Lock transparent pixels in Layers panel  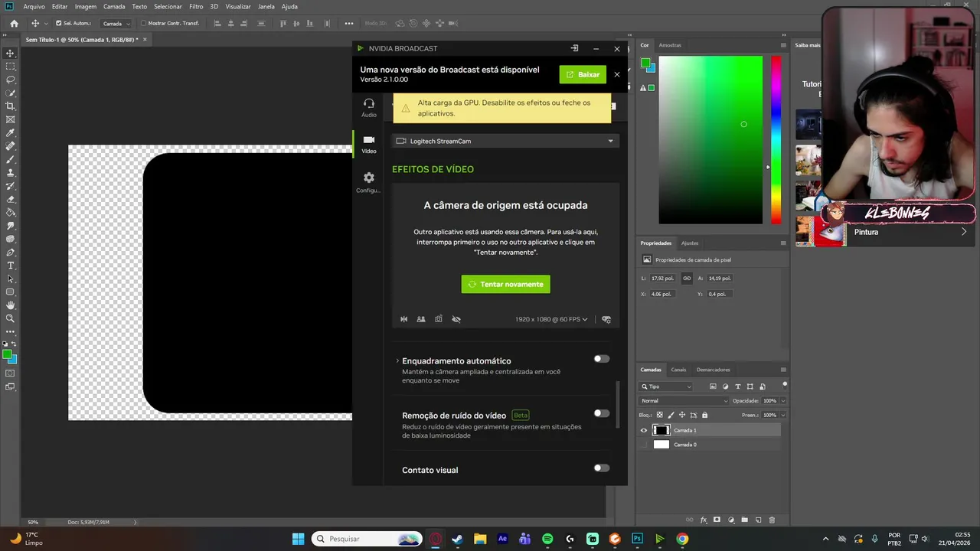pos(660,415)
